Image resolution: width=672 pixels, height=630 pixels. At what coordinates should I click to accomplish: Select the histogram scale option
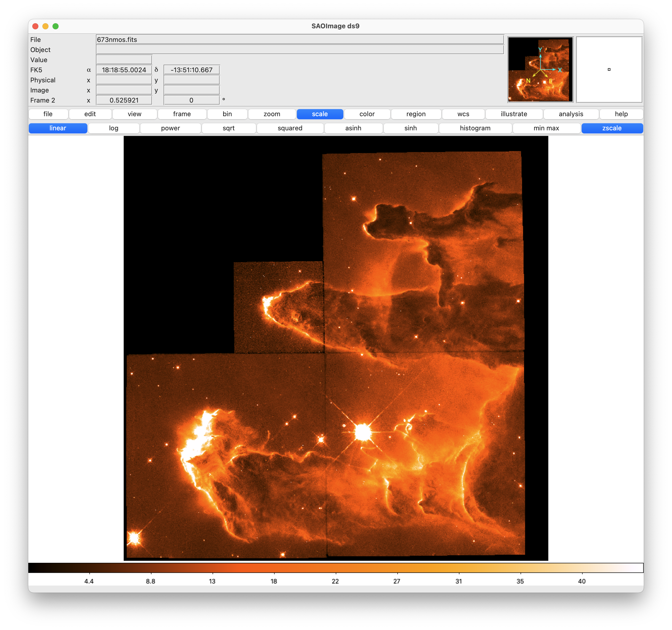coord(475,128)
